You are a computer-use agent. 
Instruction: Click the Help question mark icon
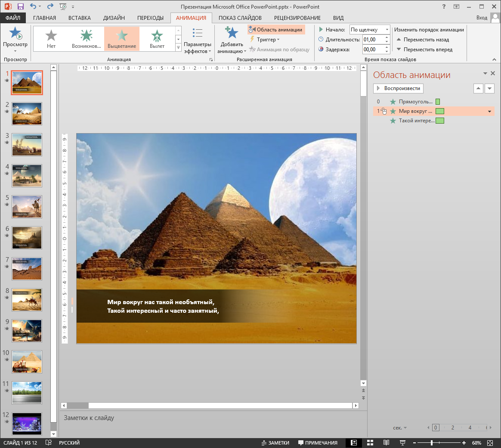[443, 6]
